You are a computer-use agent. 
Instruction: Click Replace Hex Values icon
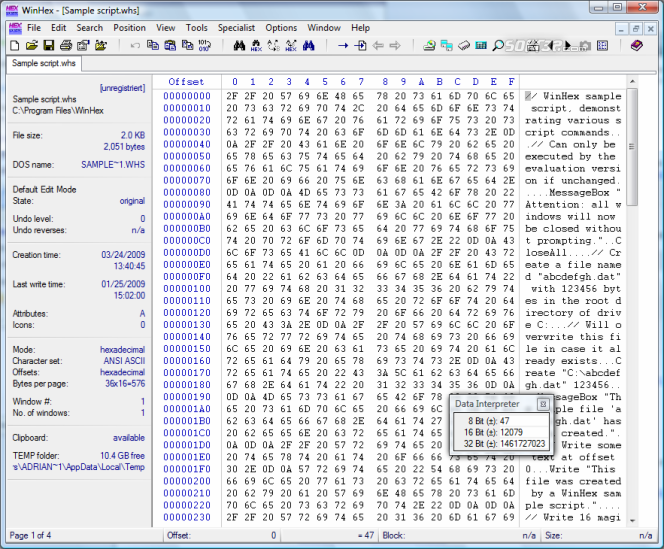291,45
